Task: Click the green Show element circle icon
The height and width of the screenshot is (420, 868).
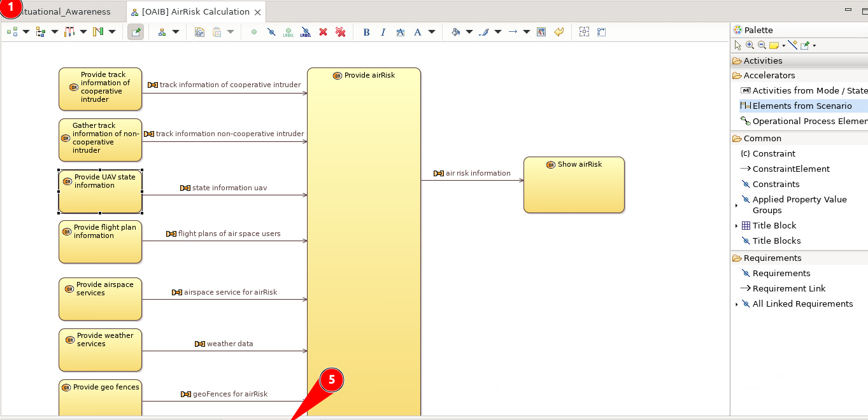Action: 254,32
